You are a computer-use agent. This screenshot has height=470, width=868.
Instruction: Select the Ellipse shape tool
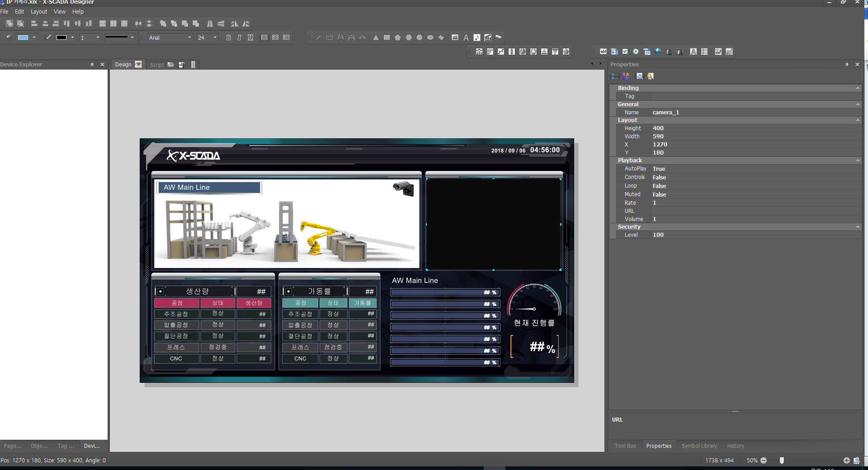pyautogui.click(x=430, y=38)
